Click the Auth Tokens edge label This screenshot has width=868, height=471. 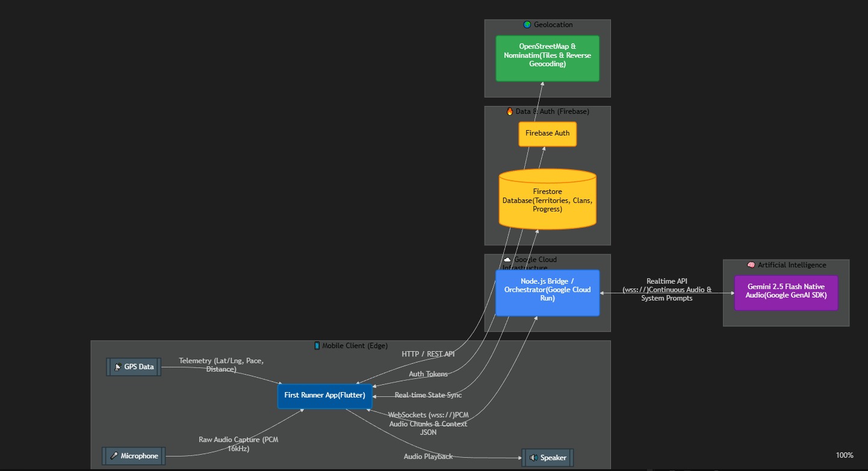[x=429, y=374]
